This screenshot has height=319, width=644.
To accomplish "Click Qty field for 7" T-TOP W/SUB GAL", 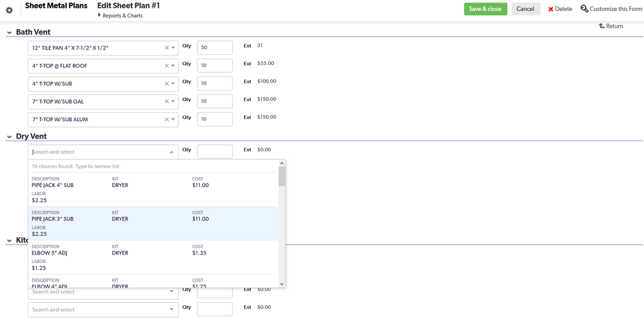I will point(215,101).
